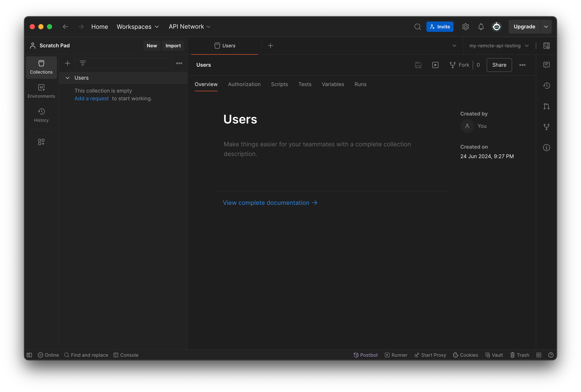This screenshot has height=392, width=581.
Task: Collapse the Users collection in the sidebar
Action: pyautogui.click(x=67, y=78)
